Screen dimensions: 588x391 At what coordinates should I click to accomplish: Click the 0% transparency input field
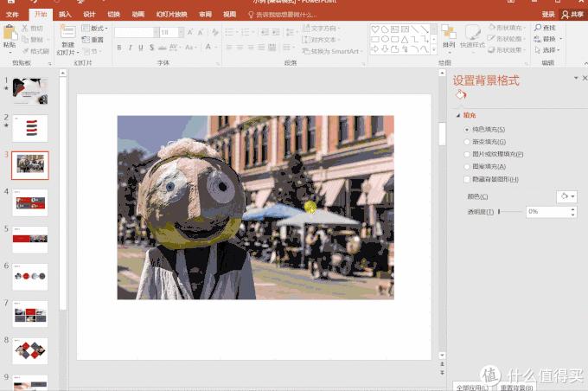(548, 212)
